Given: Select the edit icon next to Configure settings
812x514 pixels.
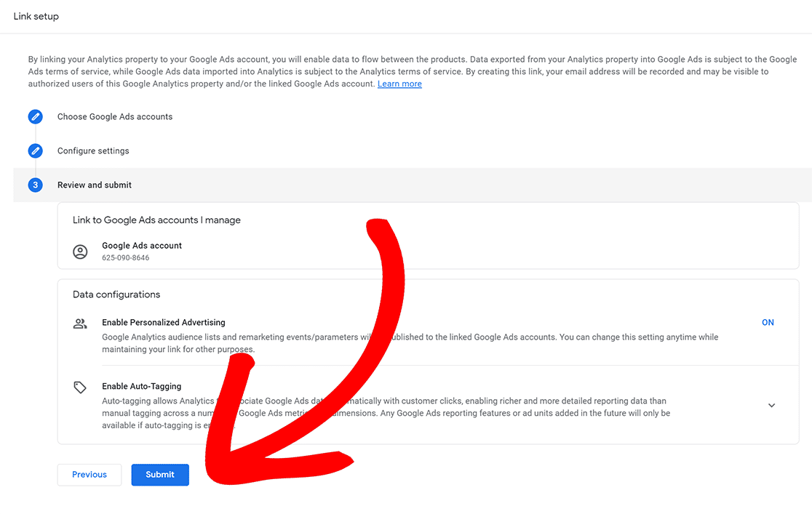Looking at the screenshot, I should 35,150.
